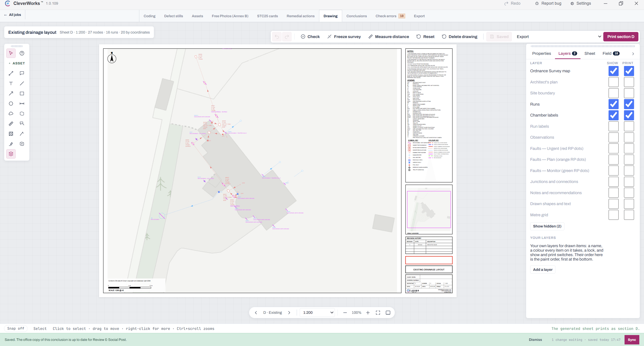Screen dimensions: 644x346
Task: Click the Snap off toggle
Action: [x=16, y=329]
